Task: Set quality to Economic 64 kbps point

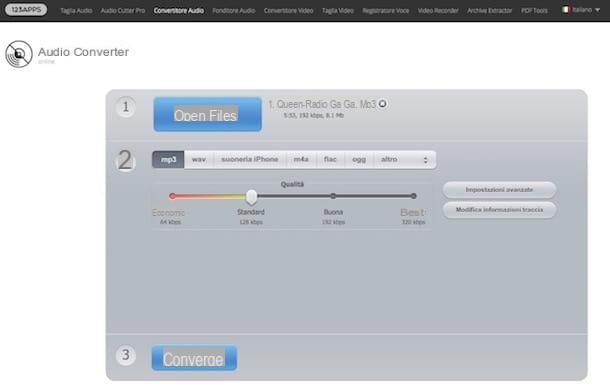Action: (173, 196)
